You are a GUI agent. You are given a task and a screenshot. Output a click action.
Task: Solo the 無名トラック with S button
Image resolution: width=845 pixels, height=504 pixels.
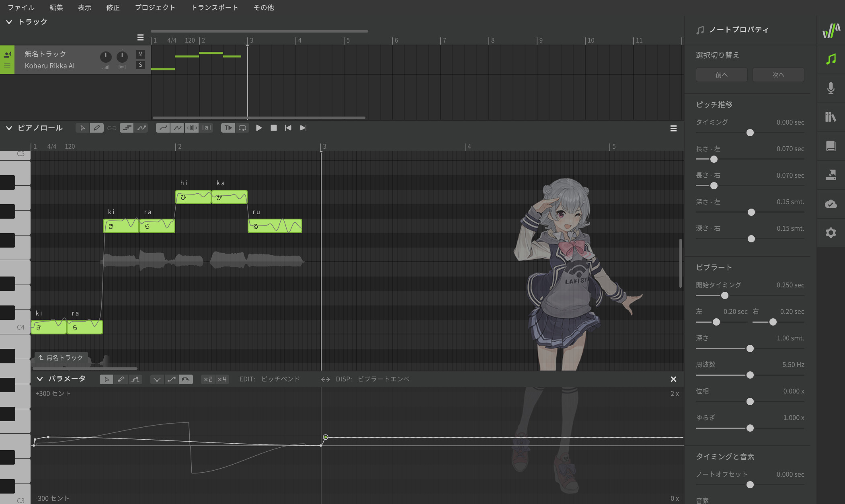(140, 65)
